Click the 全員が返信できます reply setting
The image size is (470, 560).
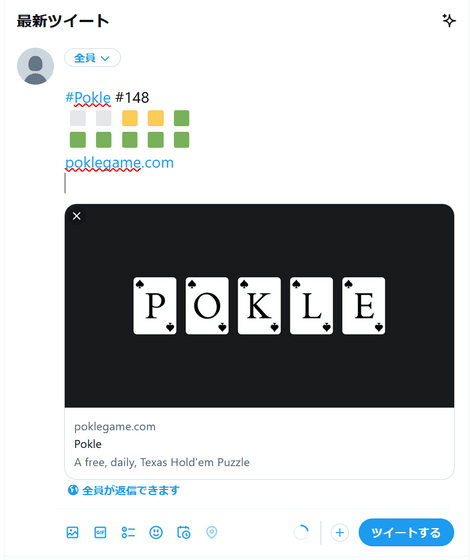coord(124,490)
